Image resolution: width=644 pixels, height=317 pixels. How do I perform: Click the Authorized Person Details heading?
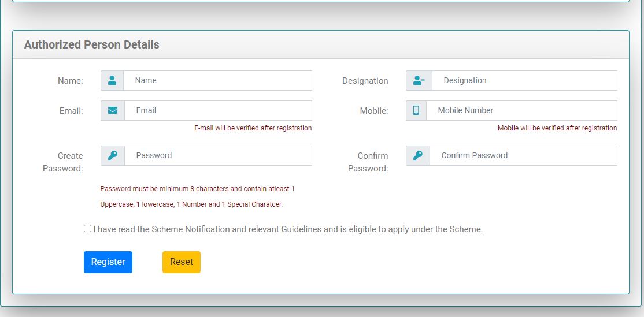[91, 44]
